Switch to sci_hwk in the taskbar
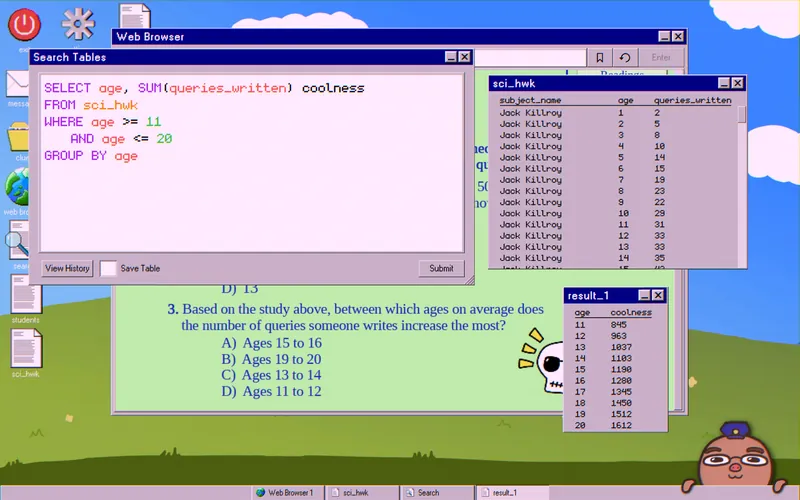800x500 pixels. tap(361, 492)
